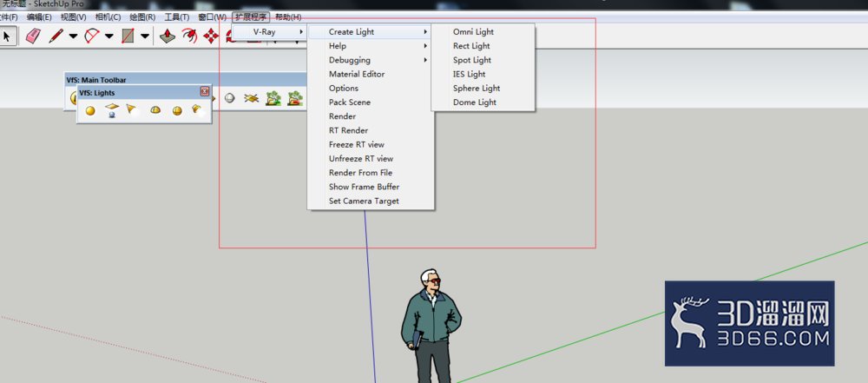Click the Sphere light icon in VfS: Lights
The width and height of the screenshot is (868, 383).
coord(177,110)
